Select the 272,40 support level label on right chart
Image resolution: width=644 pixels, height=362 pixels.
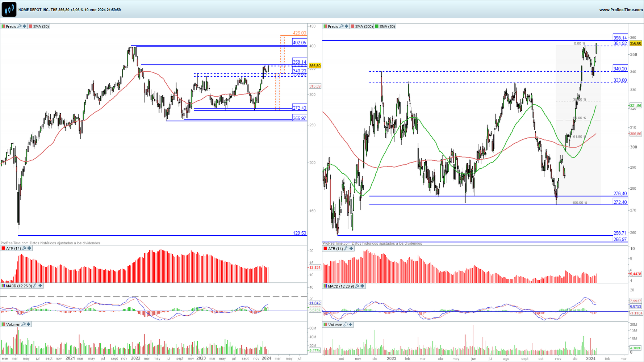(x=620, y=202)
